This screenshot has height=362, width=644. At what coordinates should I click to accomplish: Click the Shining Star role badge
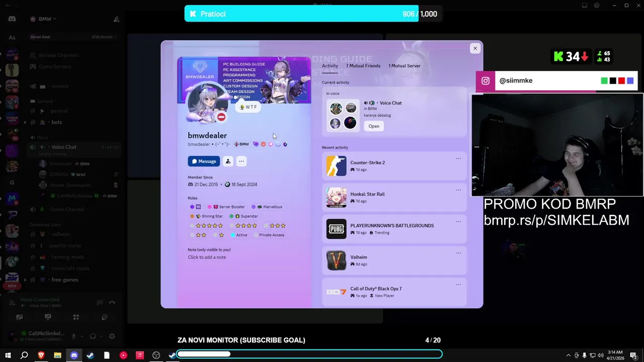click(x=207, y=216)
